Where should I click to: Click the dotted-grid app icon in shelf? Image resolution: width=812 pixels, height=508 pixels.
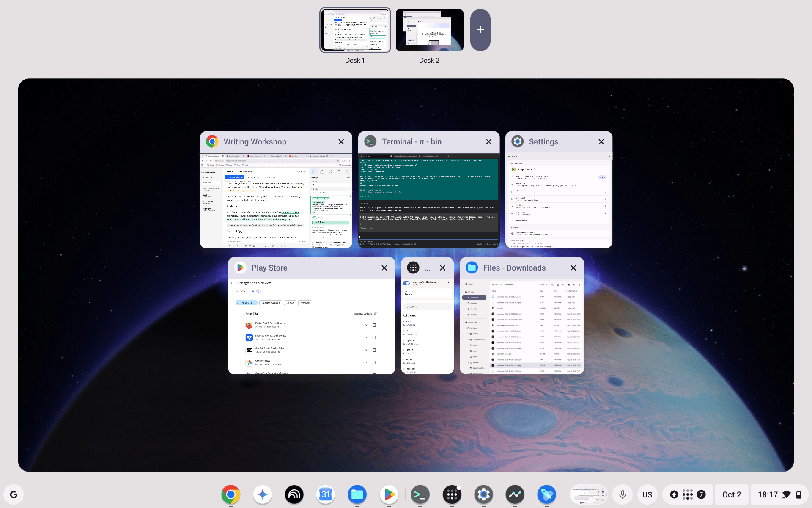pyautogui.click(x=452, y=494)
